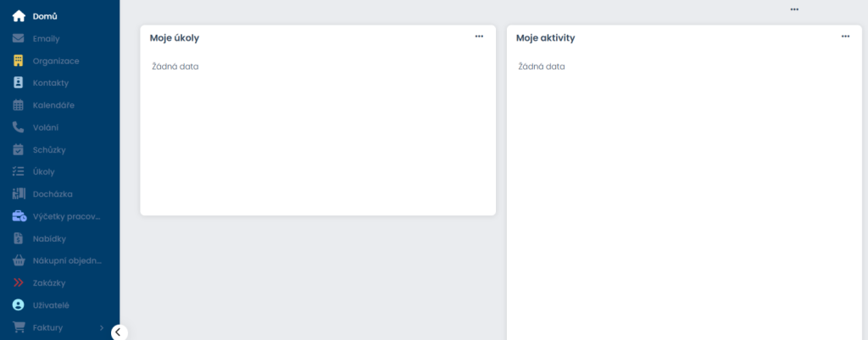Expand the Faktury submenu chevron
This screenshot has height=340, width=868.
[x=102, y=327]
